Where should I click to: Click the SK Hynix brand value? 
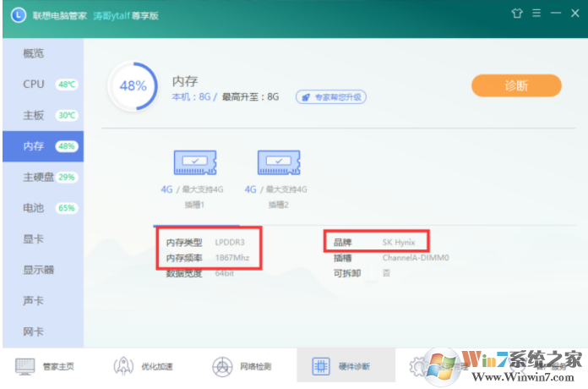(399, 242)
